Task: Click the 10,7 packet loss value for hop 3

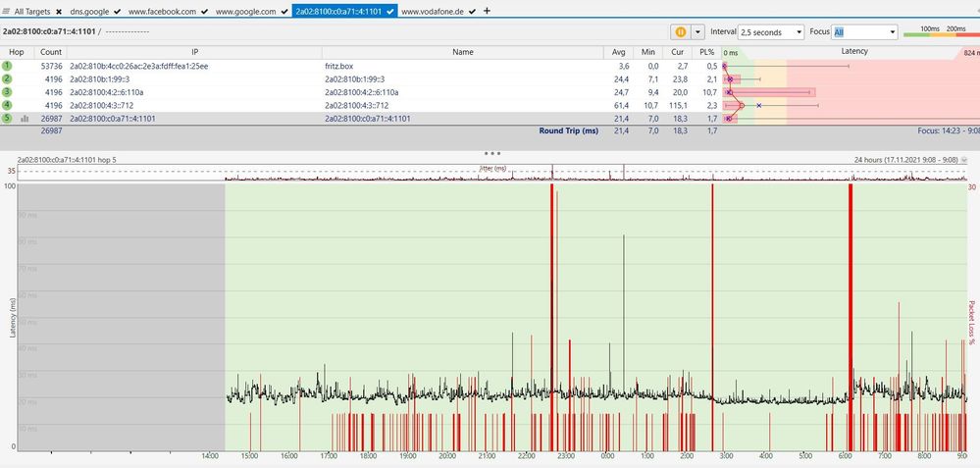Action: coord(709,92)
